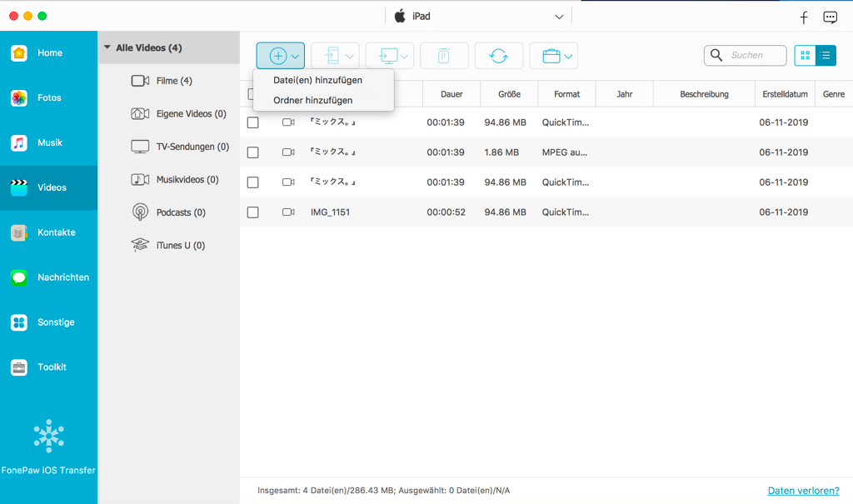853x504 pixels.
Task: Click export to computer toolbar icon
Action: 388,56
